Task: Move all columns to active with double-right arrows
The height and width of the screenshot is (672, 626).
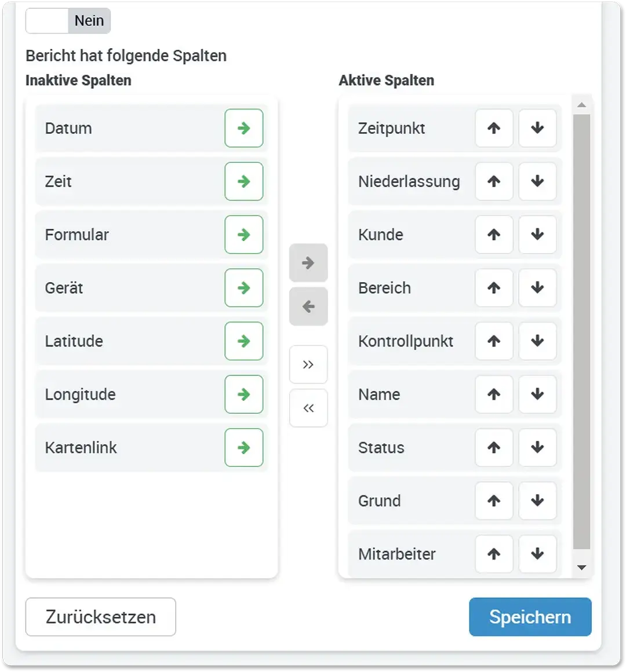Action: (308, 364)
